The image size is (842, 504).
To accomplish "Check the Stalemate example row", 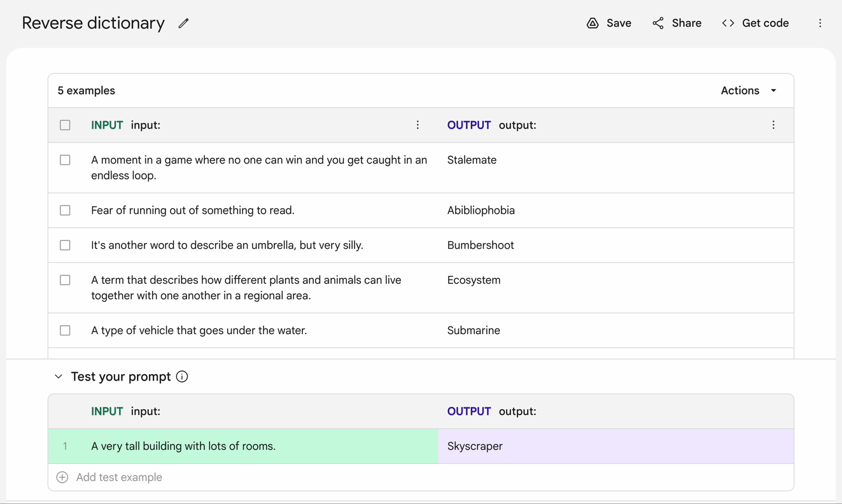I will tap(65, 160).
